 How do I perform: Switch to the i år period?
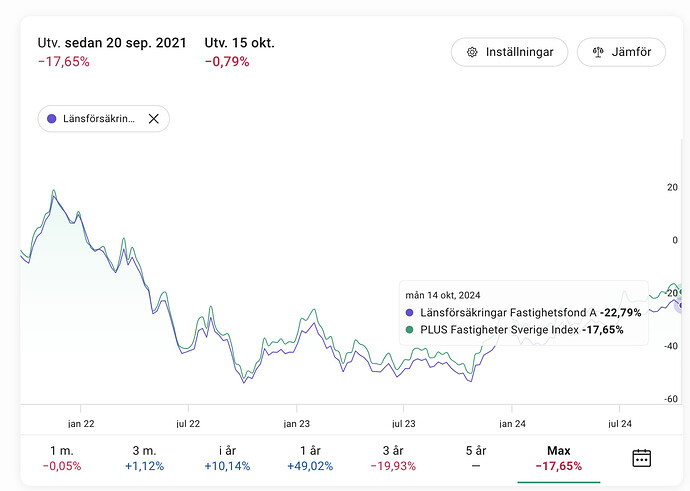click(x=230, y=458)
